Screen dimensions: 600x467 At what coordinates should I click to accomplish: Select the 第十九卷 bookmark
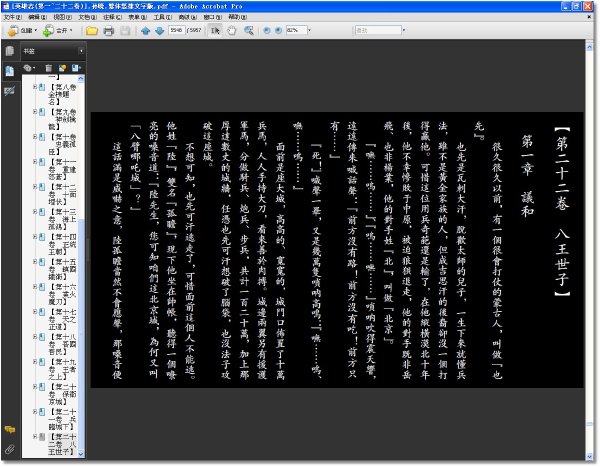[62, 369]
